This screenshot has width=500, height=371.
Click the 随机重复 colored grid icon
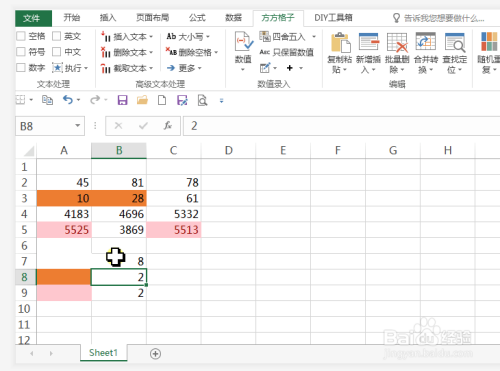point(489,42)
